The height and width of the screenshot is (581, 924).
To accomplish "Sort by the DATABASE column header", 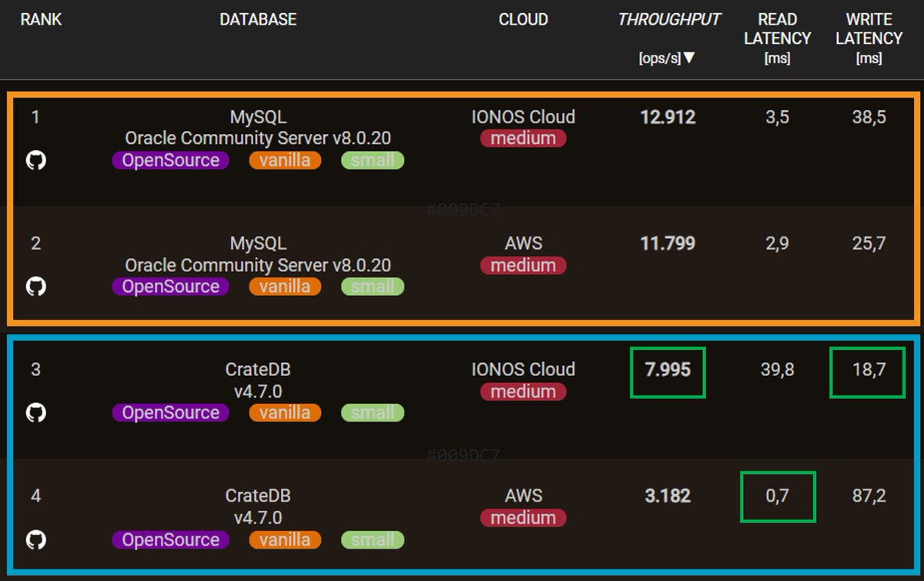I will tap(258, 20).
